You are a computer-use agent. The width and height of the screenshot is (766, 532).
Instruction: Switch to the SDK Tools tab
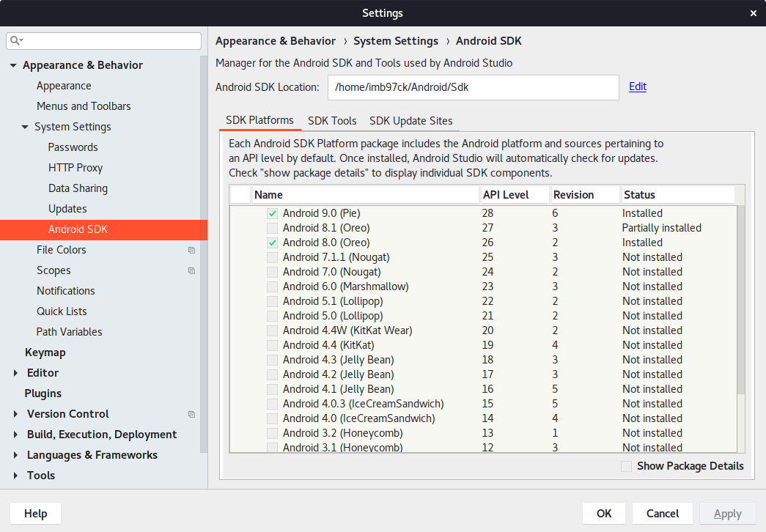tap(332, 121)
